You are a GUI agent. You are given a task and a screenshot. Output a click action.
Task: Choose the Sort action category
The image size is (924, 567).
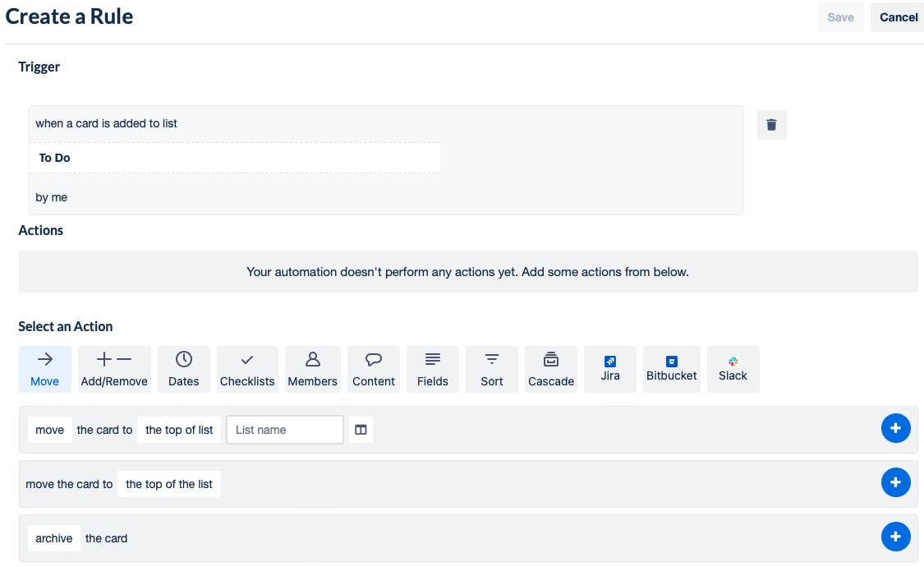491,368
